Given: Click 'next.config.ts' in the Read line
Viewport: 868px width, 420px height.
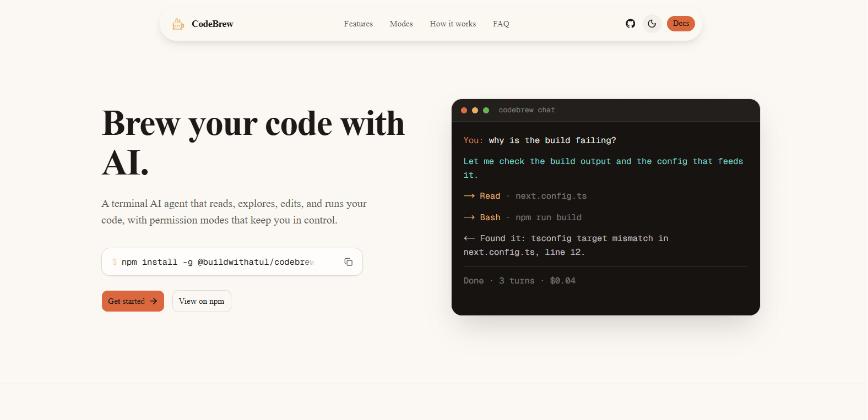Looking at the screenshot, I should [x=551, y=196].
